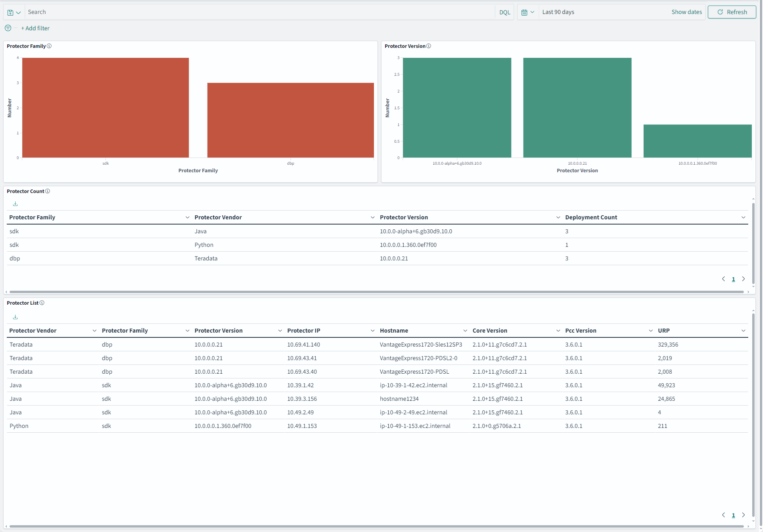Click the Refresh button
763x532 pixels.
click(731, 12)
